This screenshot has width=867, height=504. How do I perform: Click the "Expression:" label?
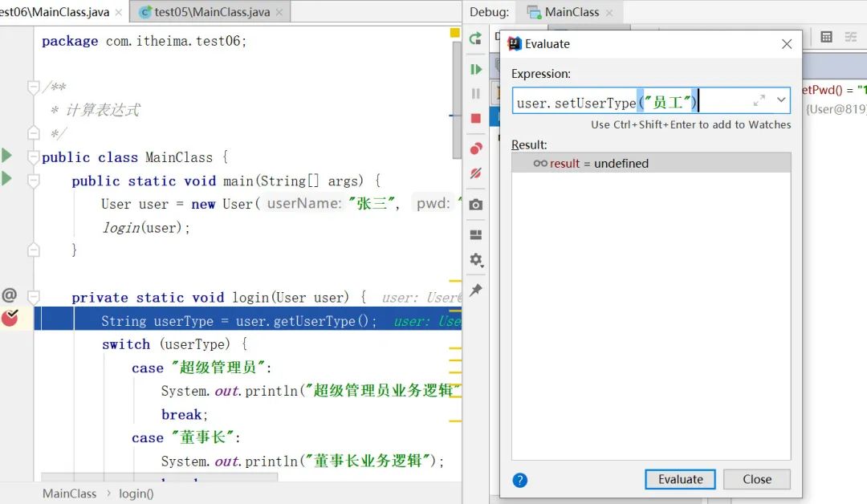coord(541,74)
